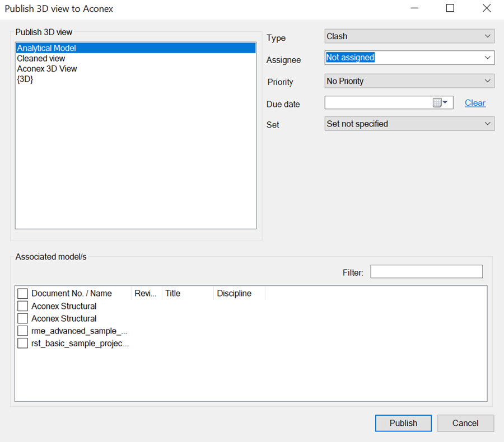504x442 pixels.
Task: Select the Analytical Model view
Action: tap(136, 48)
